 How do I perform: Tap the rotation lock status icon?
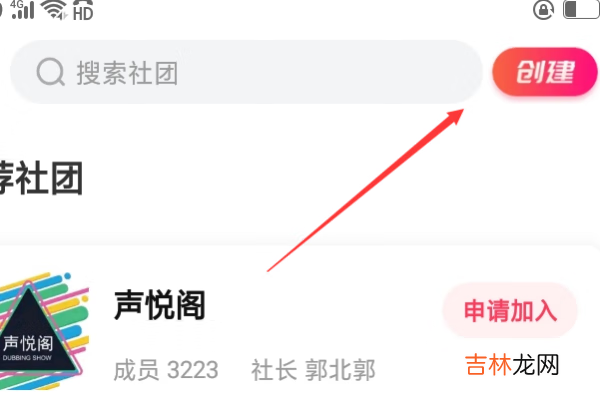(543, 10)
